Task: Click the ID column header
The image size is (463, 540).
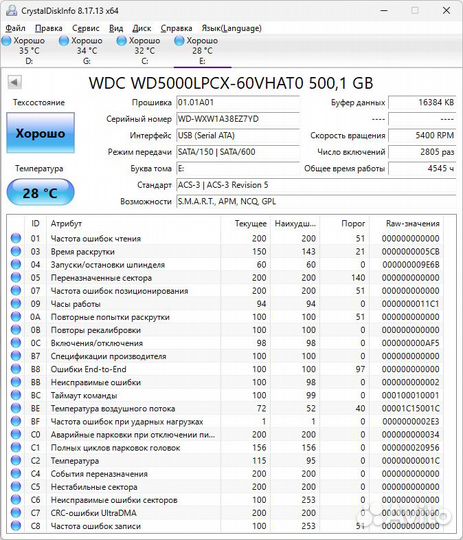Action: 35,224
